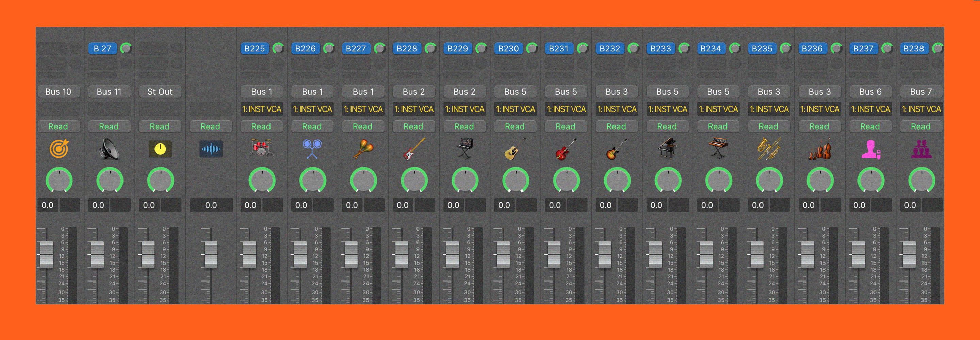The width and height of the screenshot is (980, 340).
Task: Adjust the send level knob next to B229
Action: [481, 48]
